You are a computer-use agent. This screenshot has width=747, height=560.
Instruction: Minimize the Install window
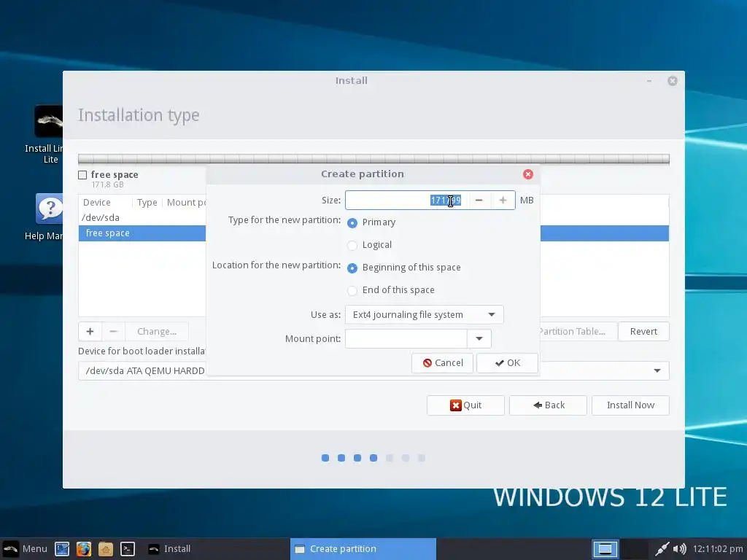click(x=649, y=81)
